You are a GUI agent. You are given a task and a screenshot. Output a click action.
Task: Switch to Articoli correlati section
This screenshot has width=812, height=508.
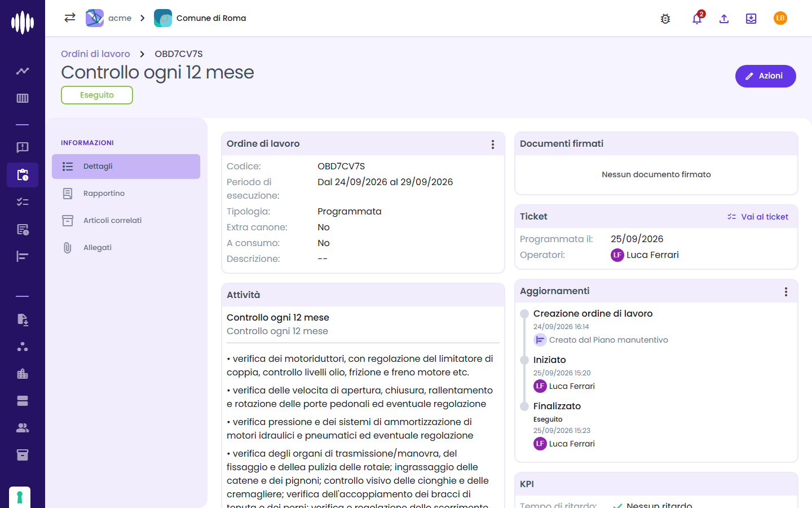tap(126, 221)
